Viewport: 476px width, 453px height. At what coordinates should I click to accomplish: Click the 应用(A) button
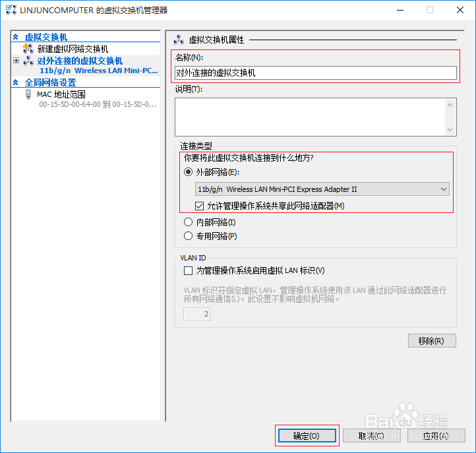(436, 436)
